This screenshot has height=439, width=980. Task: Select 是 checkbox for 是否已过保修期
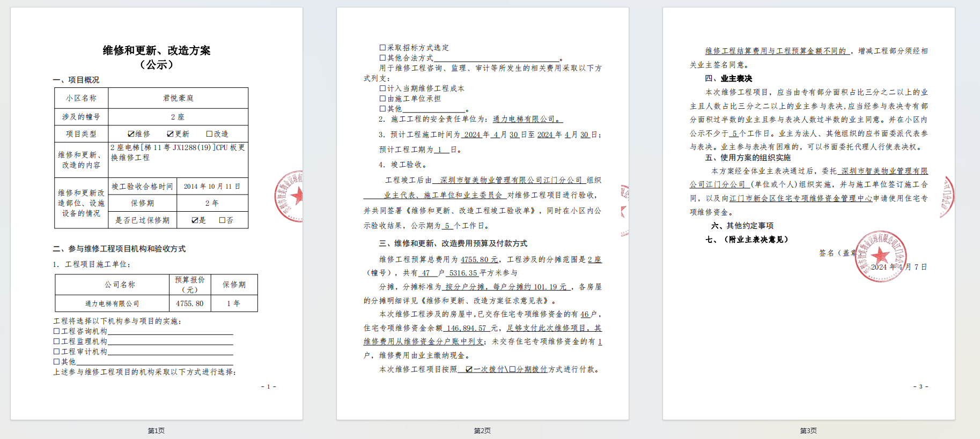point(195,220)
